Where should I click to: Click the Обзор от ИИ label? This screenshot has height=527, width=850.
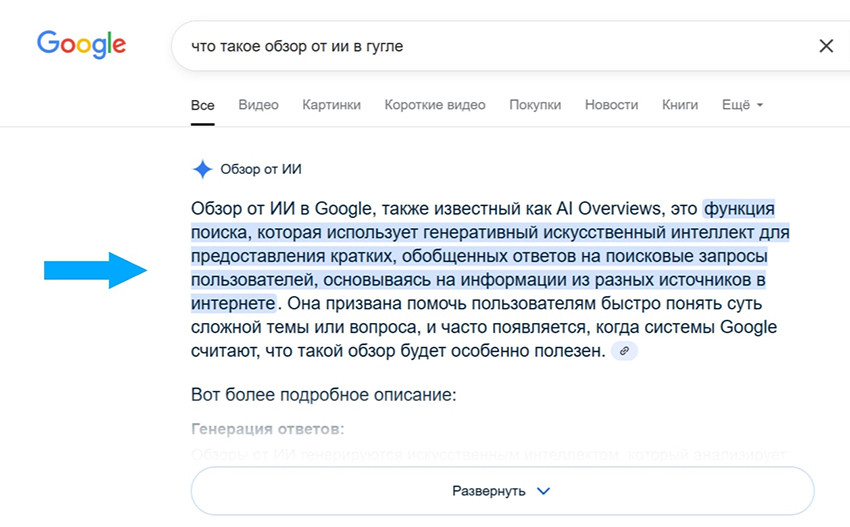coord(261,169)
